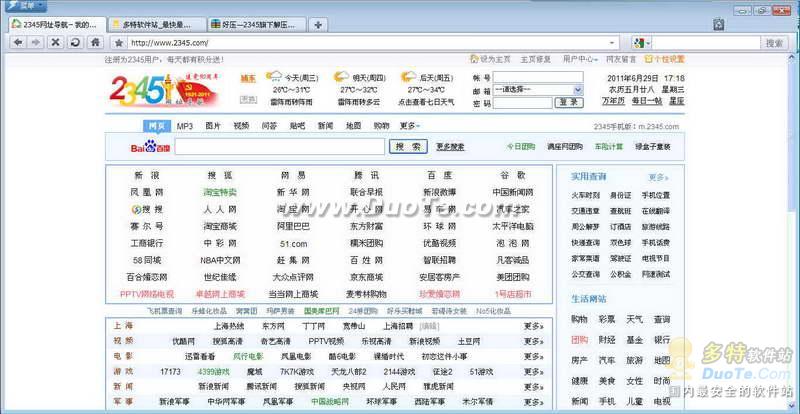
Task: Click the 搜索 button next to Baidu box
Action: pos(408,147)
